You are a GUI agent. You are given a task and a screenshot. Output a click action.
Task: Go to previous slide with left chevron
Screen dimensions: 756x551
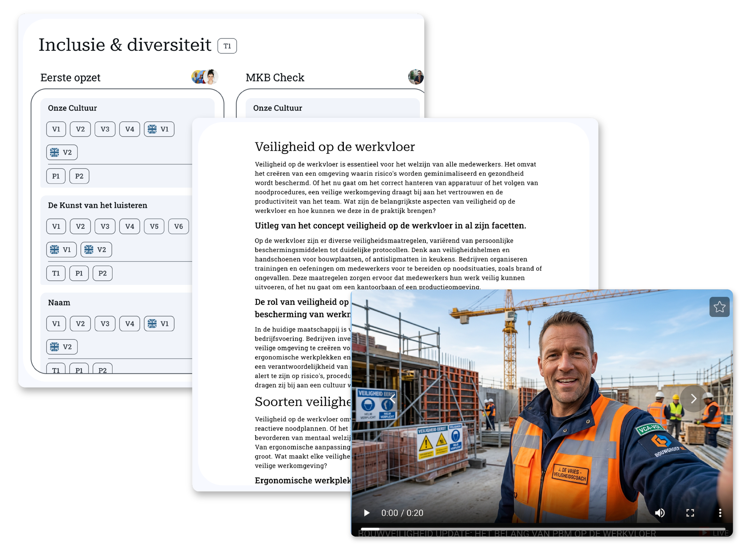click(393, 399)
